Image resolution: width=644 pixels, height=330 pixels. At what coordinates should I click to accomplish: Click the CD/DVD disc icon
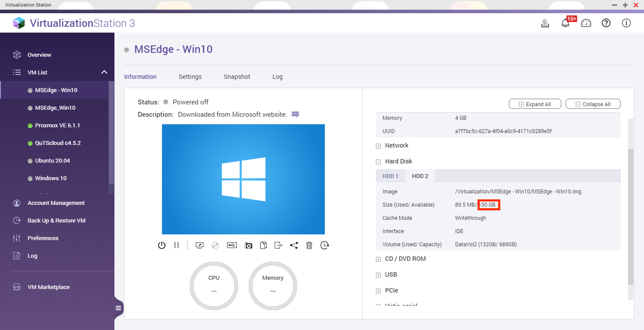pyautogui.click(x=215, y=245)
